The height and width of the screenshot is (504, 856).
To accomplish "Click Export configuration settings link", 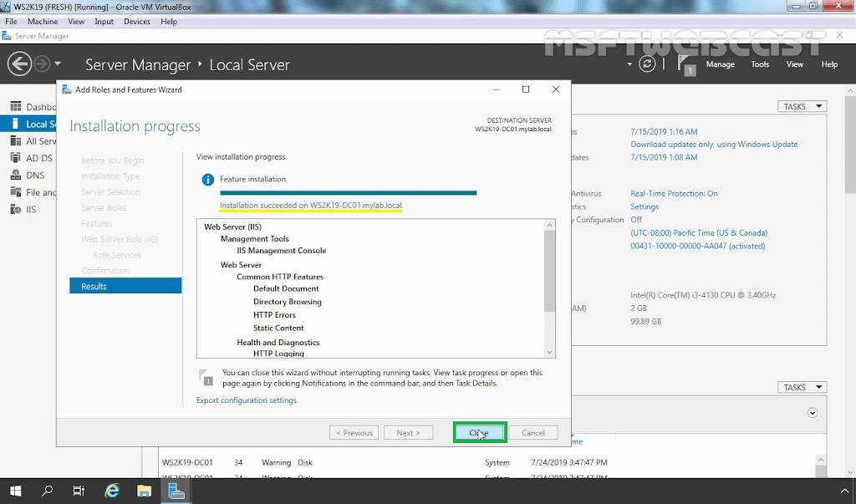I will click(247, 400).
